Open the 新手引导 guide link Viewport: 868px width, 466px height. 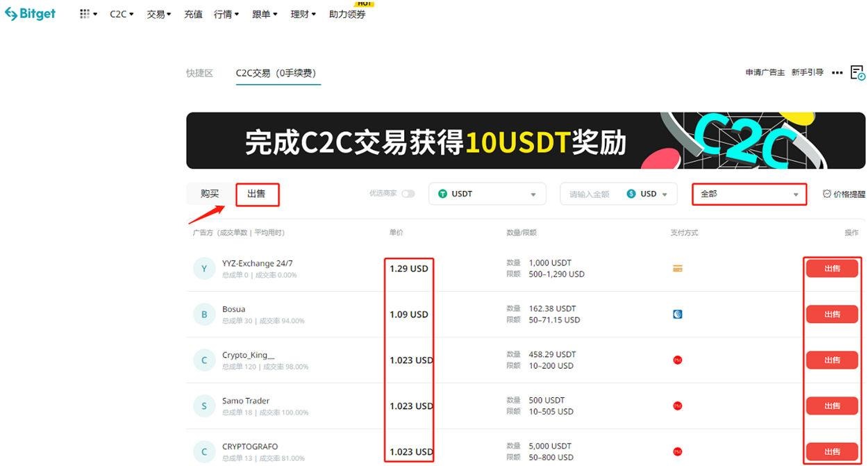(x=806, y=72)
